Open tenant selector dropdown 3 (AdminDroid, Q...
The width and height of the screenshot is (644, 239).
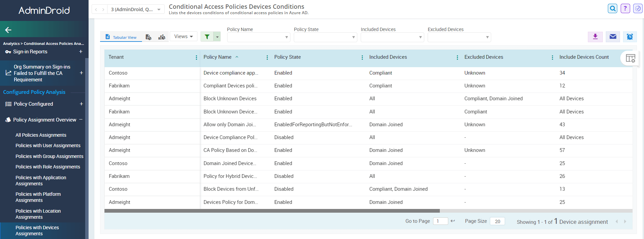136,9
